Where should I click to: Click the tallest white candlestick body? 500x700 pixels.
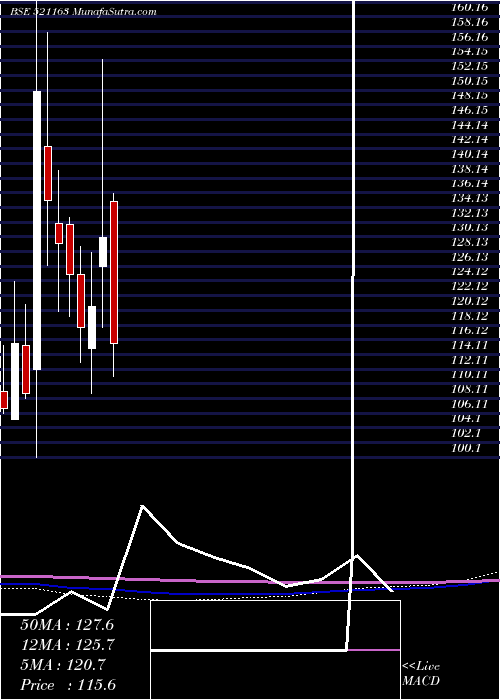[x=37, y=230]
